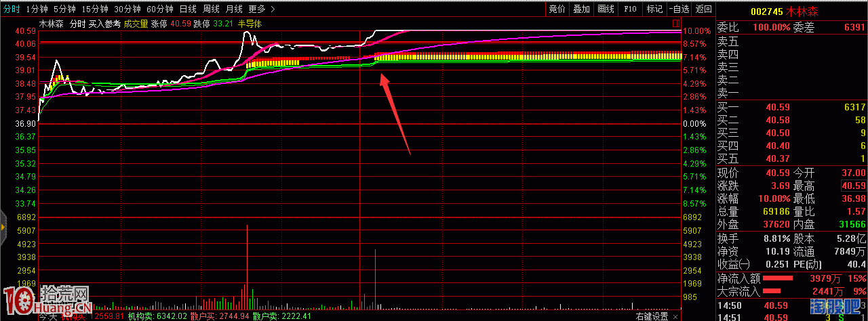Image resolution: width=868 pixels, height=321 pixels.
Task: Click the 10.00% right axis label
Action: coord(696,31)
